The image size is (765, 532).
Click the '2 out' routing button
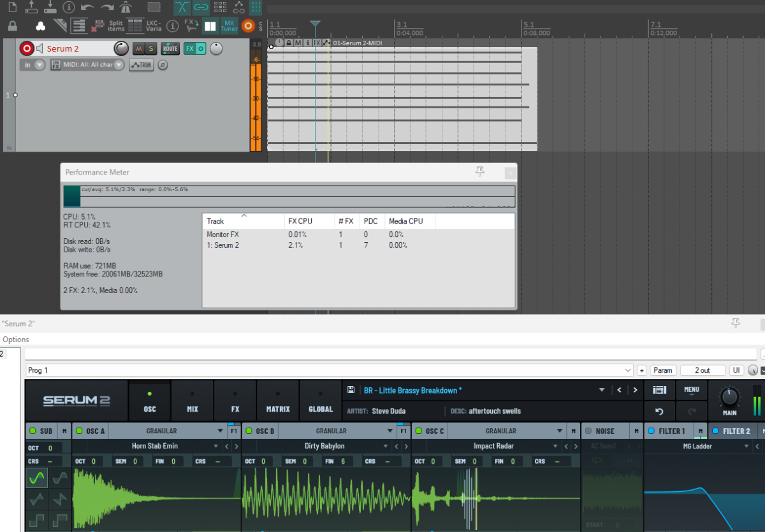click(x=703, y=370)
